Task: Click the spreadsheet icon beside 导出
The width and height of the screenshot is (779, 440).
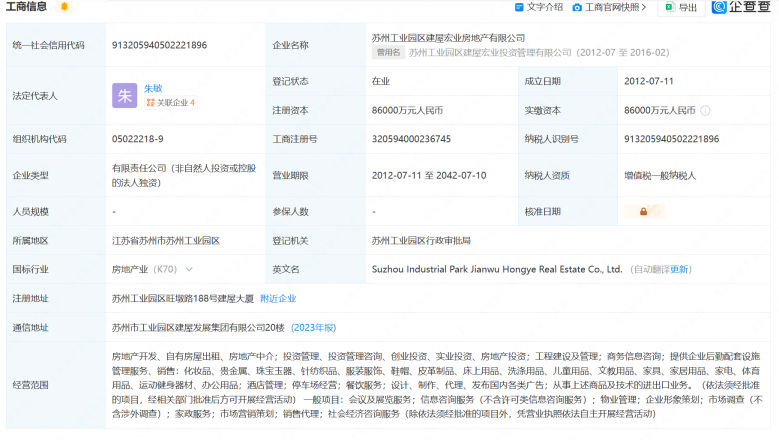Action: click(x=669, y=7)
